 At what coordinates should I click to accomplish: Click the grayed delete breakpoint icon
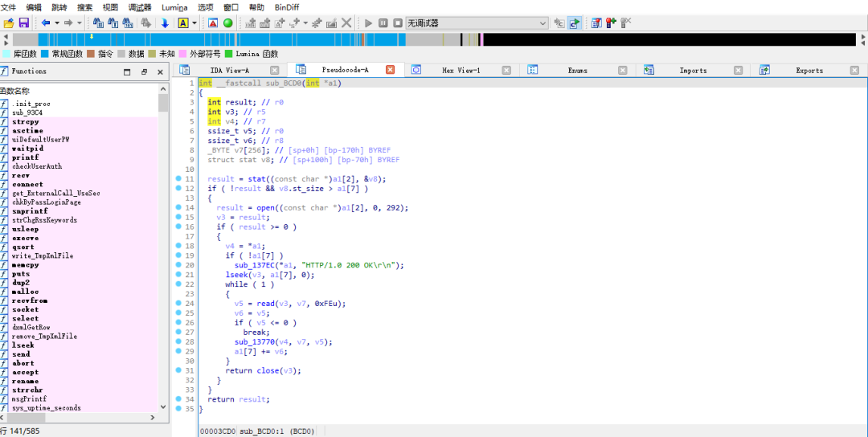(625, 22)
